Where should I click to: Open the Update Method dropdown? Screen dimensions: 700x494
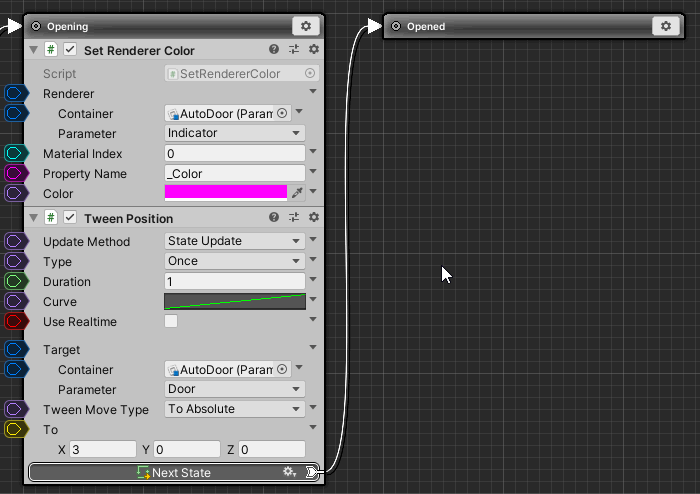coord(235,241)
